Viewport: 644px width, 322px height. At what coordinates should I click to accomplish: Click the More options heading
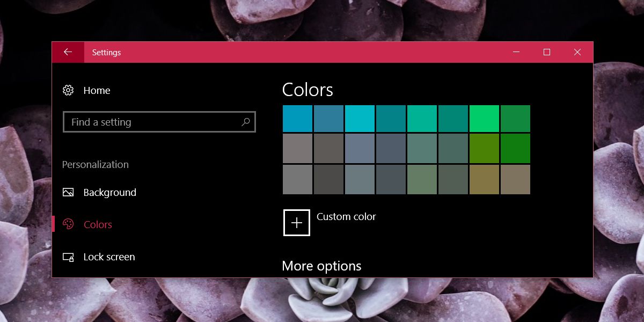click(x=321, y=266)
